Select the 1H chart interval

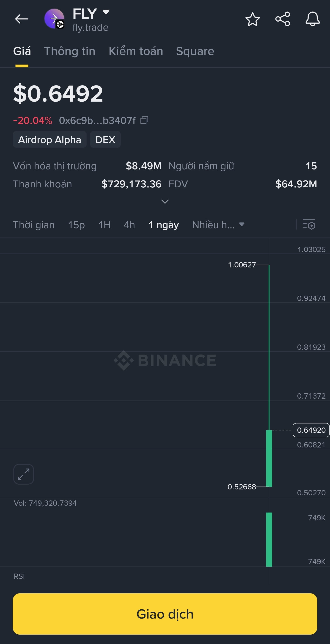(x=104, y=225)
